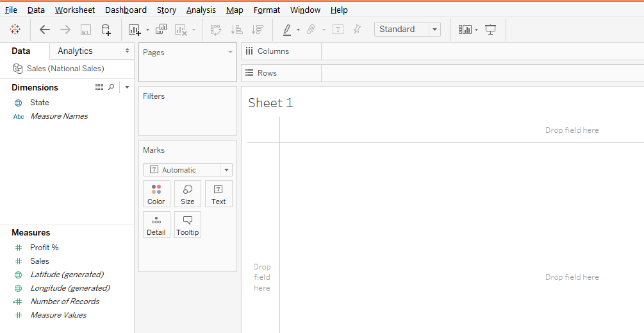Click the Tooltip marks button

tap(187, 225)
